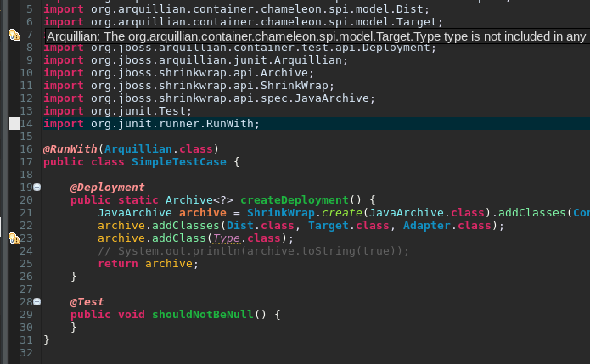
Task: Click line number 16 in the gutter
Action: pyautogui.click(x=26, y=149)
